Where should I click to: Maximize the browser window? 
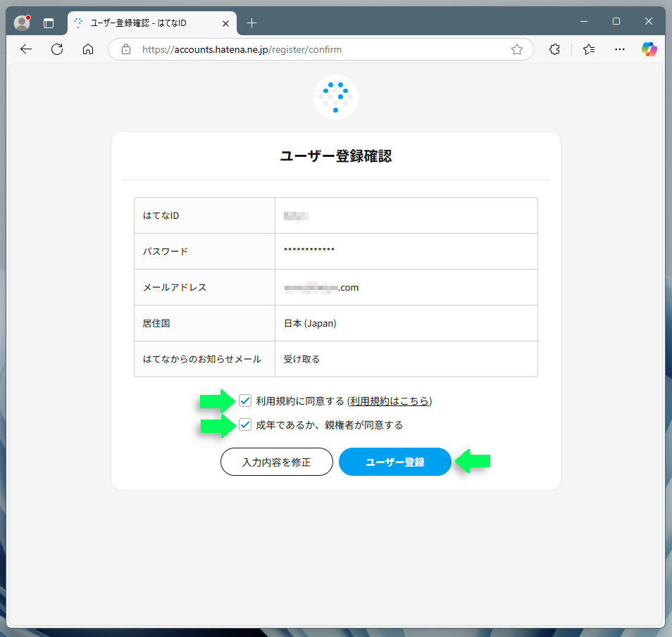pos(616,21)
